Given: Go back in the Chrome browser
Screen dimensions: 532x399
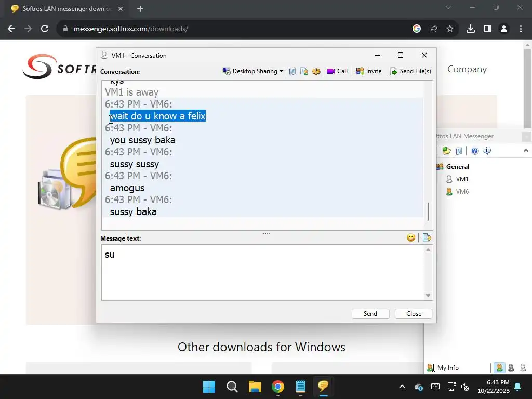Looking at the screenshot, I should 11,29.
